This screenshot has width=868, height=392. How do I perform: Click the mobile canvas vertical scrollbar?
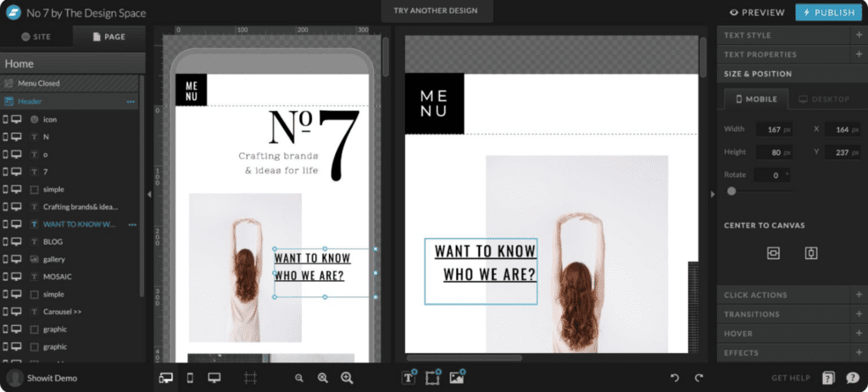pos(386,57)
